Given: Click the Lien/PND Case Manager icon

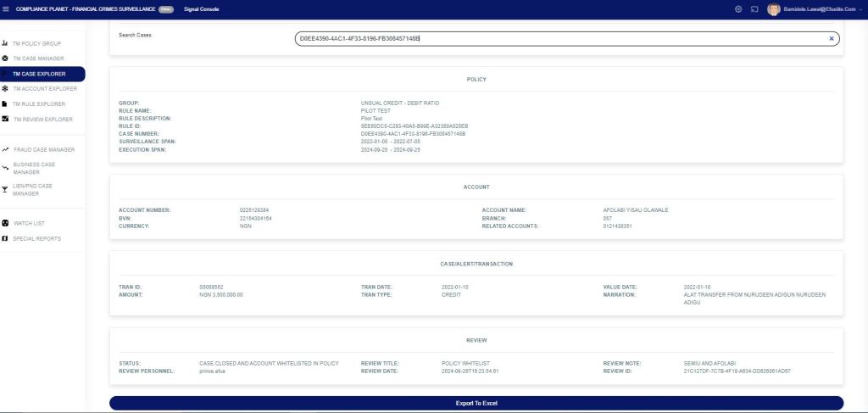Looking at the screenshot, I should tap(5, 189).
